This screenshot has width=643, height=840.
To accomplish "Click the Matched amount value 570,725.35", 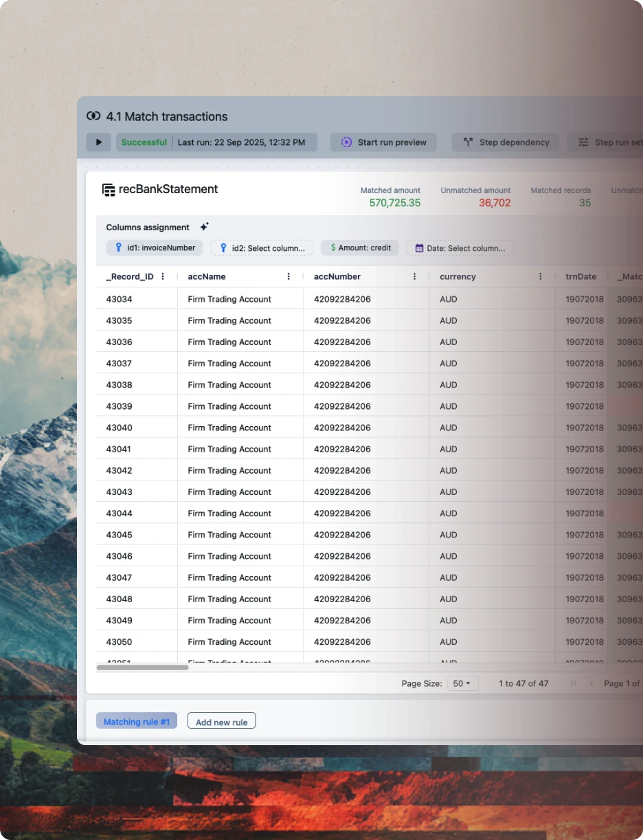I will pos(395,203).
